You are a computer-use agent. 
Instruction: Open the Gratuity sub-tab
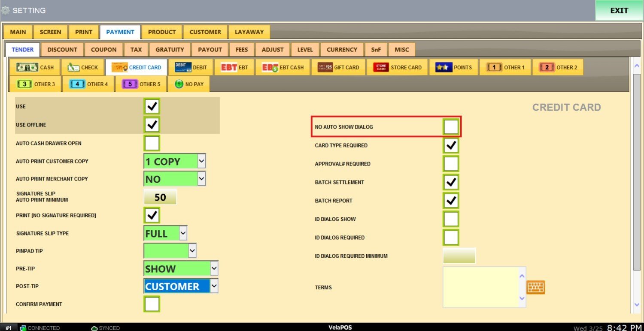(x=170, y=50)
